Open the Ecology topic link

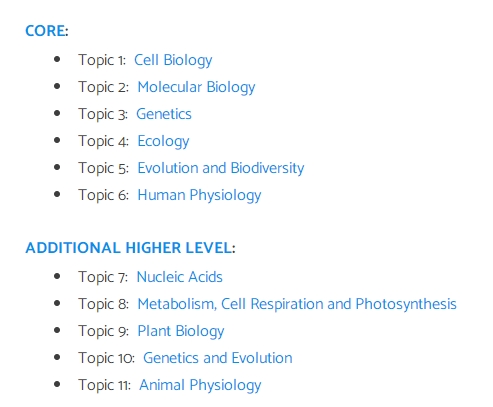(x=163, y=141)
